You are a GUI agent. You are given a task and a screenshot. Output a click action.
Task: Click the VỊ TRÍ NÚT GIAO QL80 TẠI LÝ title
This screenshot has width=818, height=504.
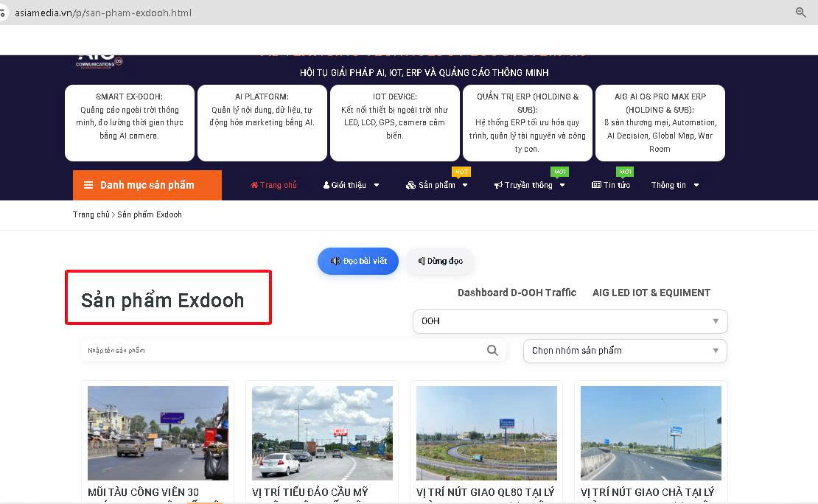485,492
